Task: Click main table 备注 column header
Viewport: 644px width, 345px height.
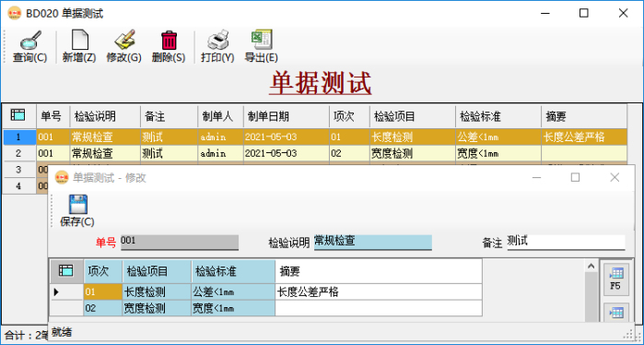Action: coord(169,116)
